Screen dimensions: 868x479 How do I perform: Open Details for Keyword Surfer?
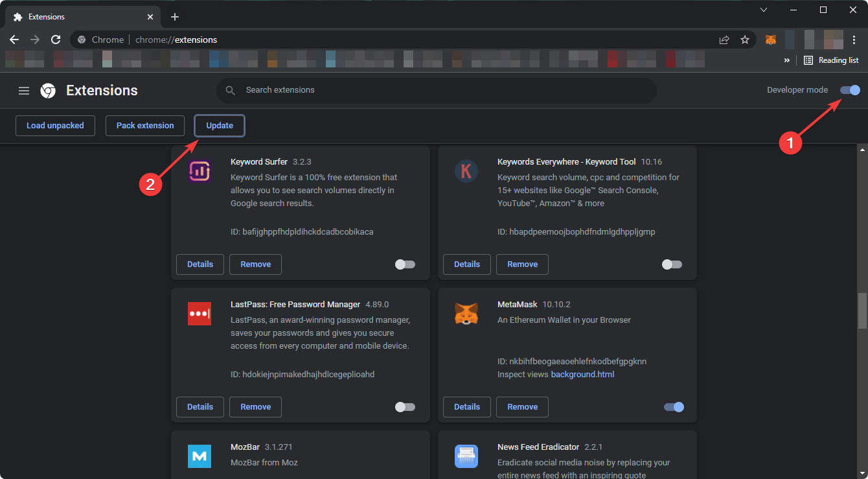tap(200, 264)
